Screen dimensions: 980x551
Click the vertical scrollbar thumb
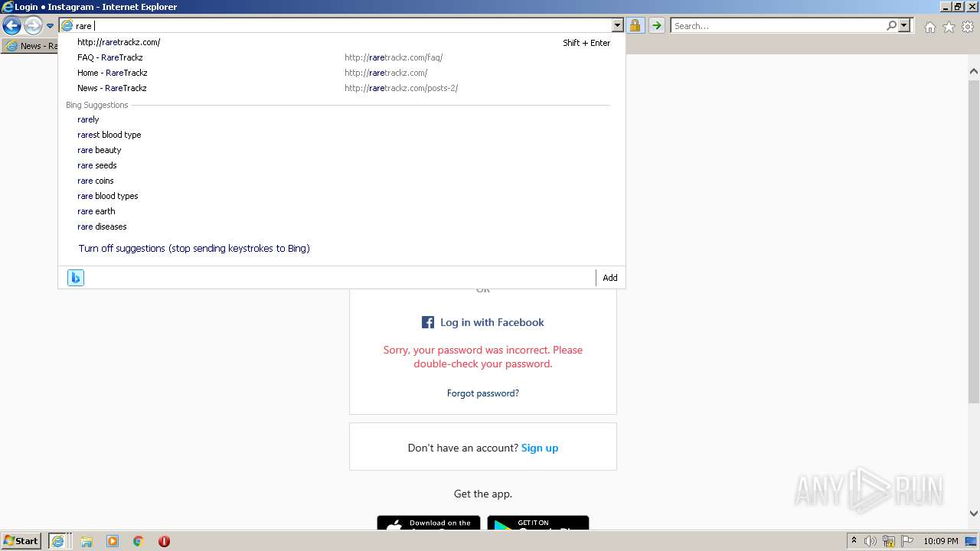(x=974, y=240)
